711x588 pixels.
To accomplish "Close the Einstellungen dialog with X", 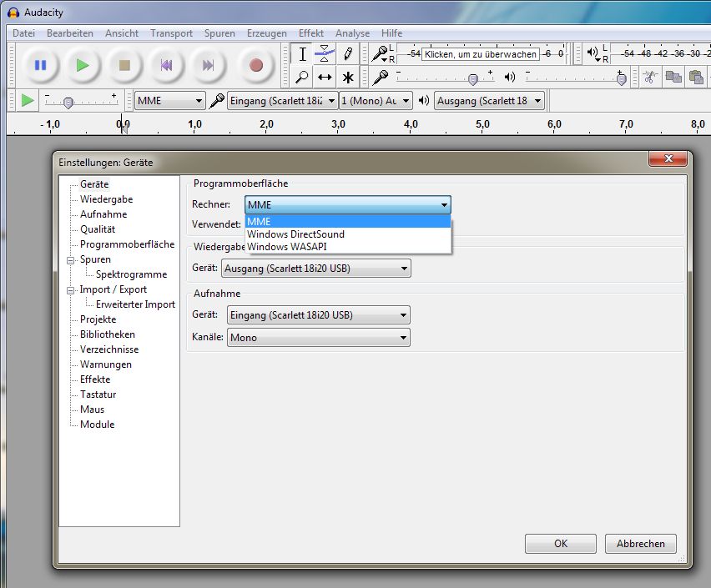I will point(668,158).
